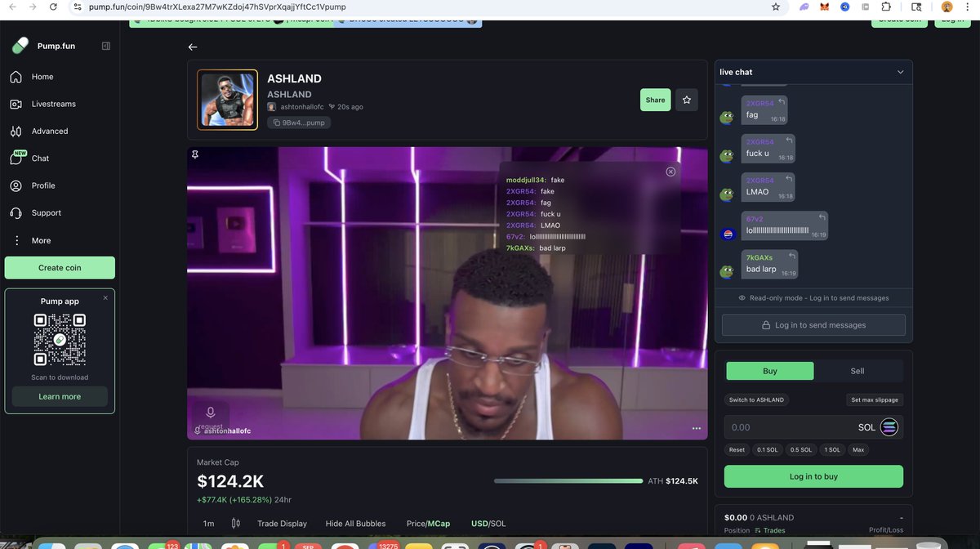Unpin the livestream with the pin icon
The height and width of the screenshot is (549, 980).
click(195, 154)
